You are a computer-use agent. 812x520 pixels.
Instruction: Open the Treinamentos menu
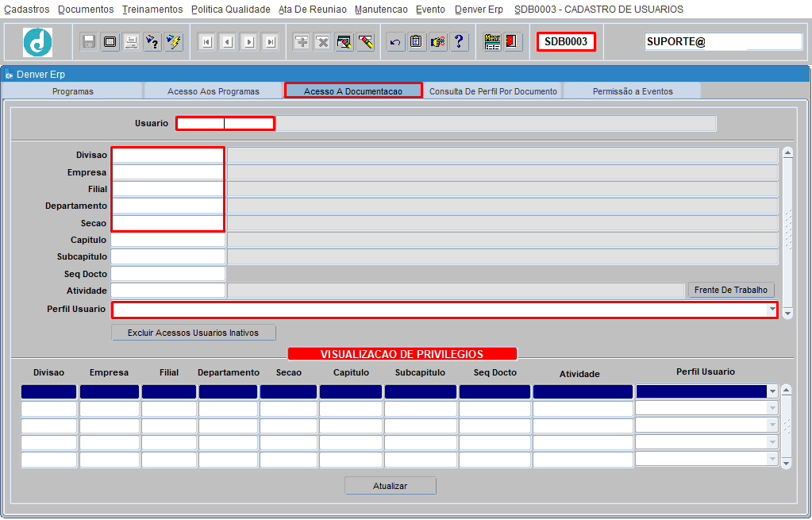[x=152, y=10]
